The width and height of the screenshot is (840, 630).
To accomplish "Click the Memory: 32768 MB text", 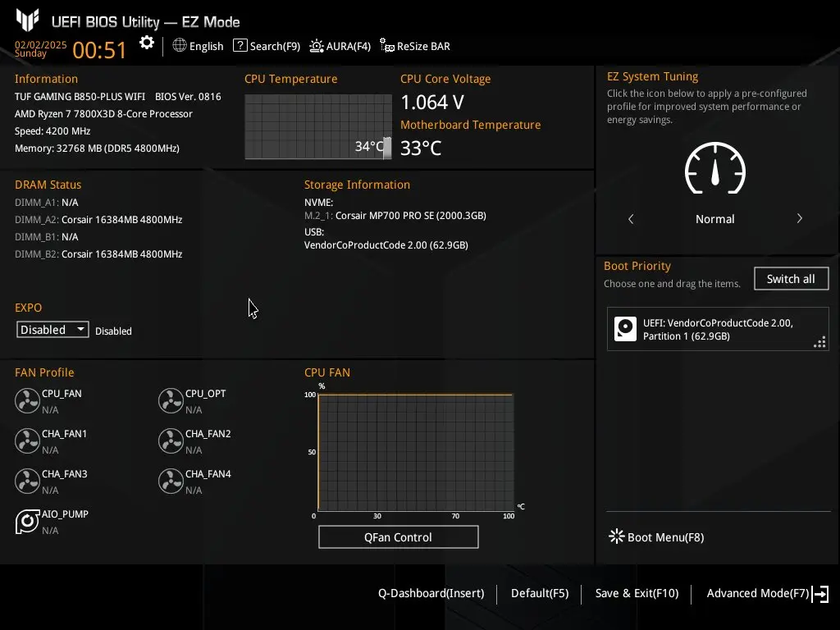I will click(x=97, y=148).
